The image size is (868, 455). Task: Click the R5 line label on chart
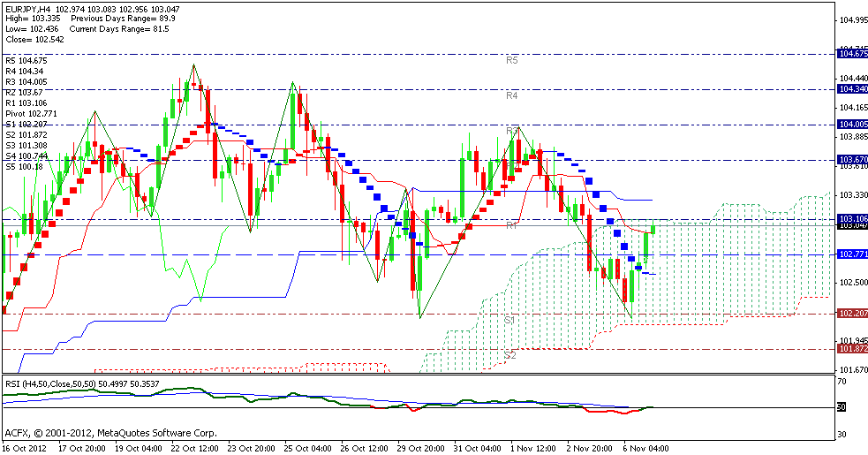coord(511,60)
